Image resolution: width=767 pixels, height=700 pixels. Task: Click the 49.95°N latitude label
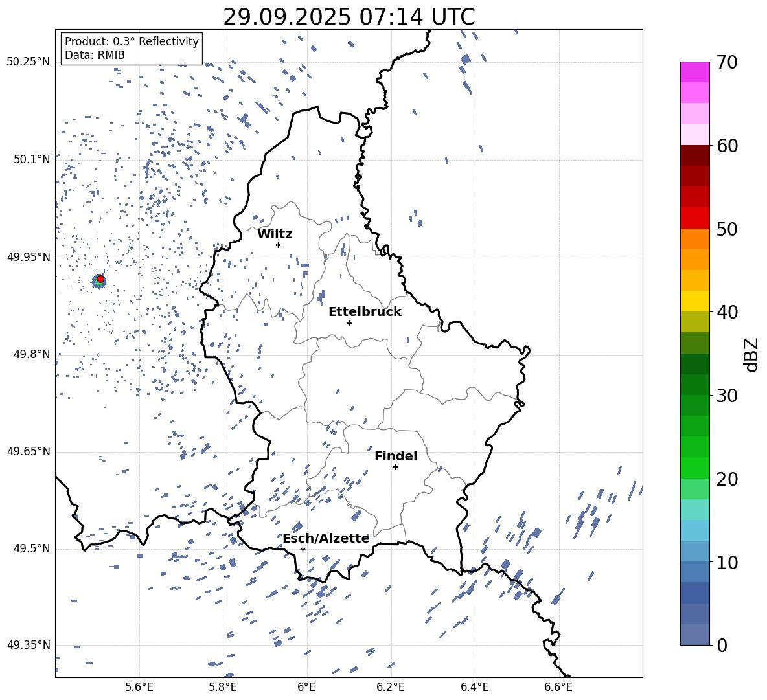point(29,257)
